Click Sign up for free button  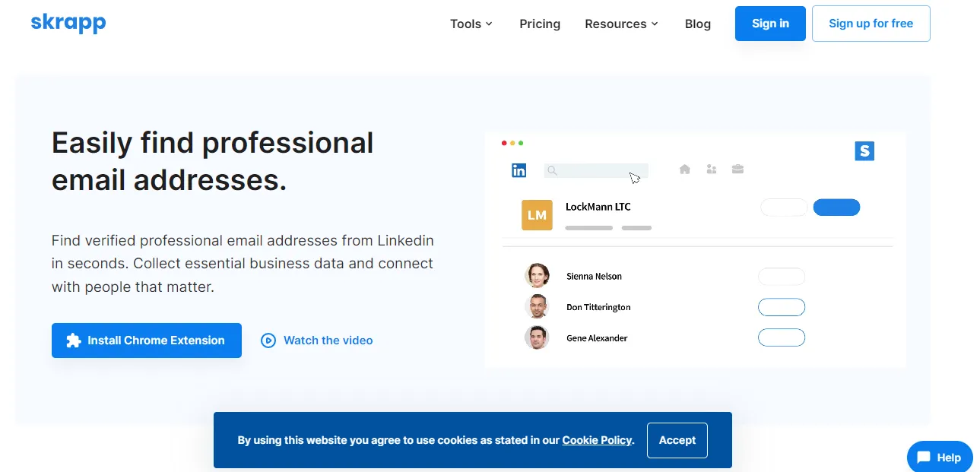(x=871, y=24)
